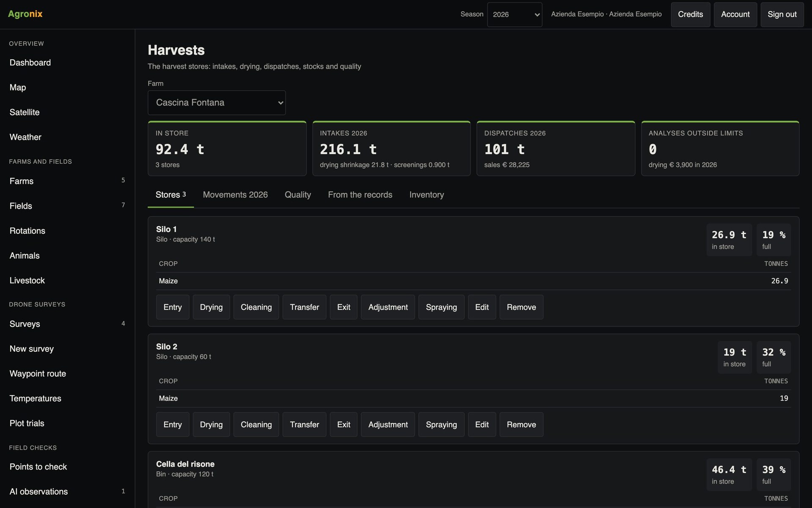
Task: Switch to the Stores tab
Action: tap(171, 195)
